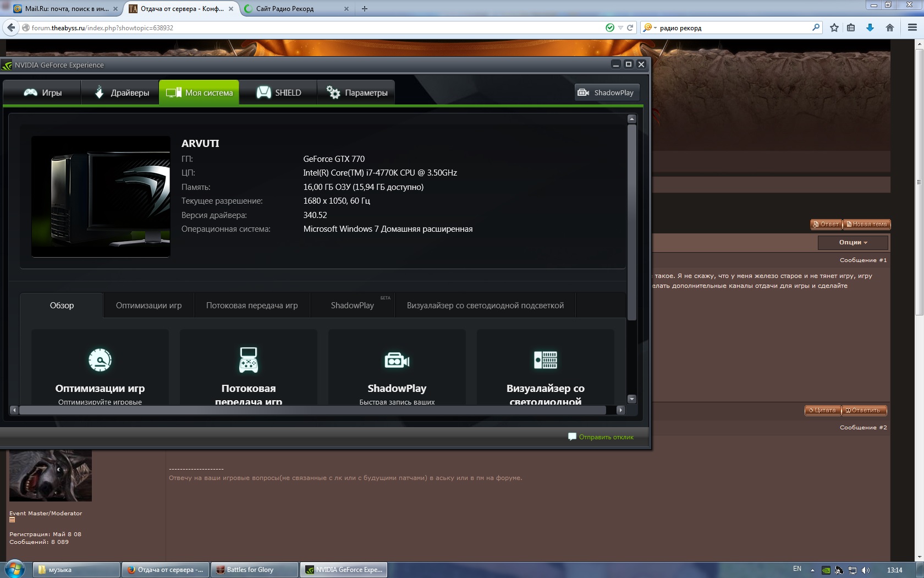
Task: Open the bookmarks list icon
Action: click(851, 28)
